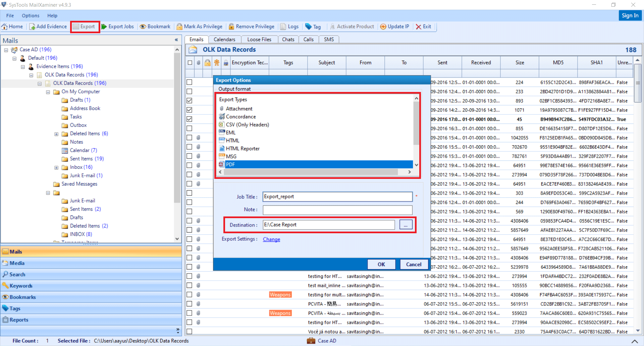The image size is (644, 346).
Task: Click Mark As Privilege icon
Action: point(199,27)
